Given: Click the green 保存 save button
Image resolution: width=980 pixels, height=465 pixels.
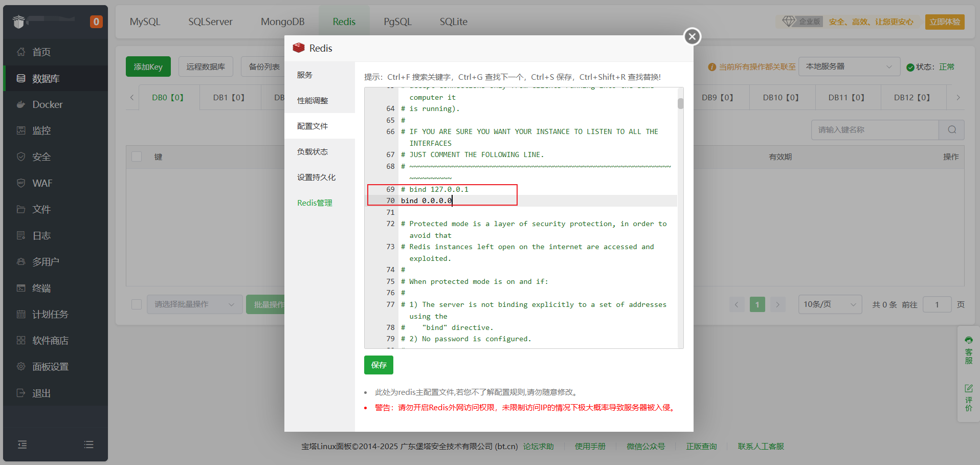Looking at the screenshot, I should coord(378,365).
